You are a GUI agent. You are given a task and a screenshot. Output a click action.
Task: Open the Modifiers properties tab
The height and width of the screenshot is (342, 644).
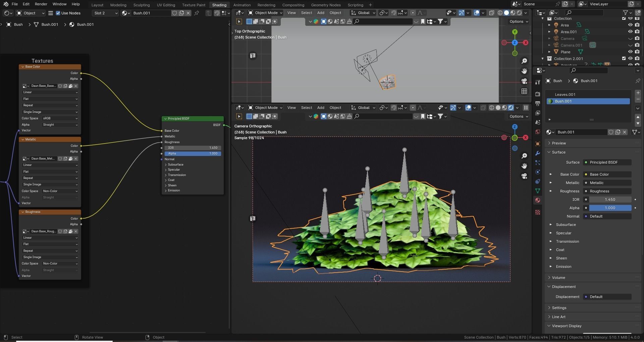(538, 153)
